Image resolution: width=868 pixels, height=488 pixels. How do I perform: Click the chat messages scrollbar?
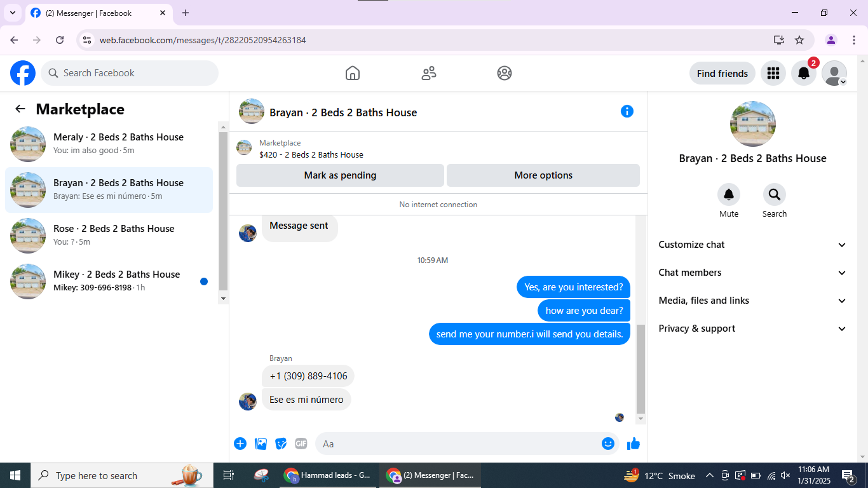641,369
